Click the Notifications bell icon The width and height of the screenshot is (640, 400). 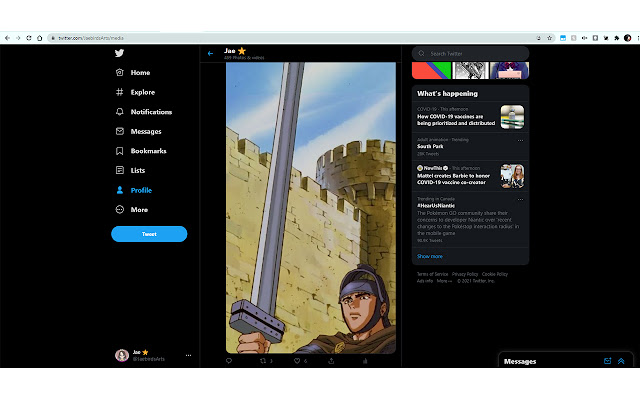pos(120,112)
